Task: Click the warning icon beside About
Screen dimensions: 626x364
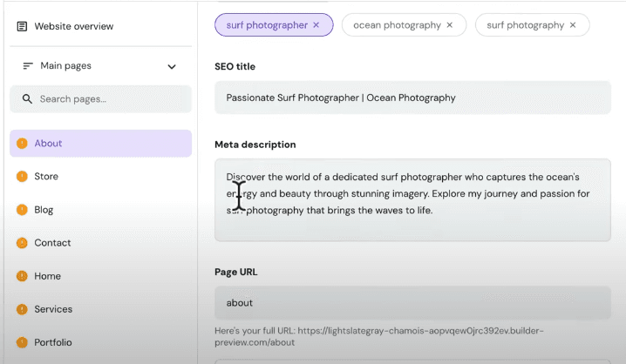Action: (x=22, y=143)
